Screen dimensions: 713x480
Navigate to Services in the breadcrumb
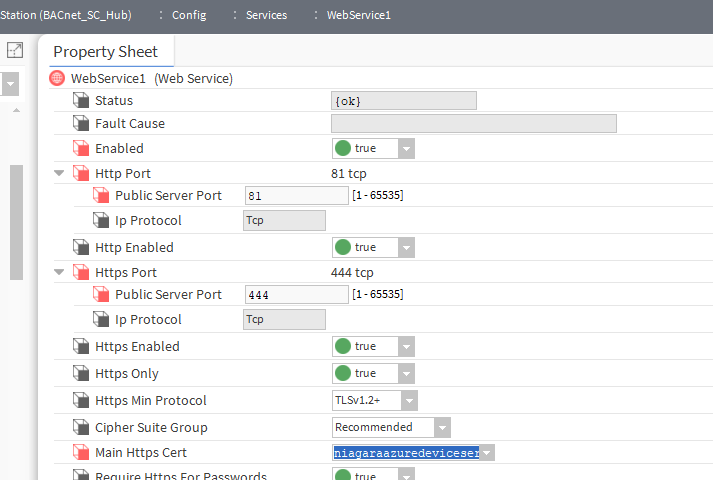coord(266,15)
